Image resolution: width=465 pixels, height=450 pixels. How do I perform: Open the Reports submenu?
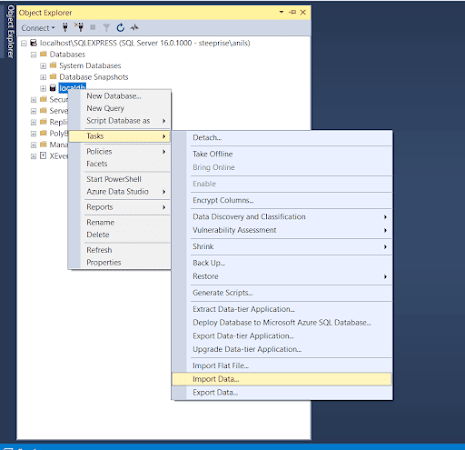tap(120, 207)
